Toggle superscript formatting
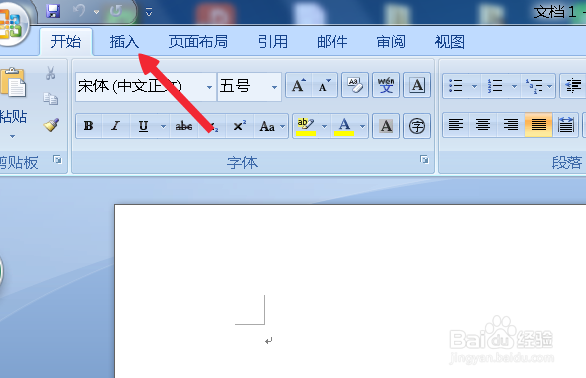This screenshot has width=586, height=378. (x=240, y=126)
